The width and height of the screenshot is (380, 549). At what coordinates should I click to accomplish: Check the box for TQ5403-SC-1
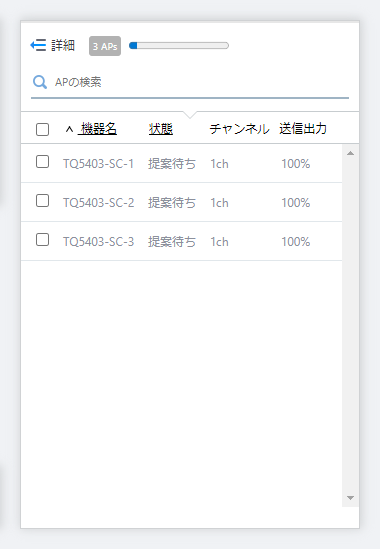(42, 162)
